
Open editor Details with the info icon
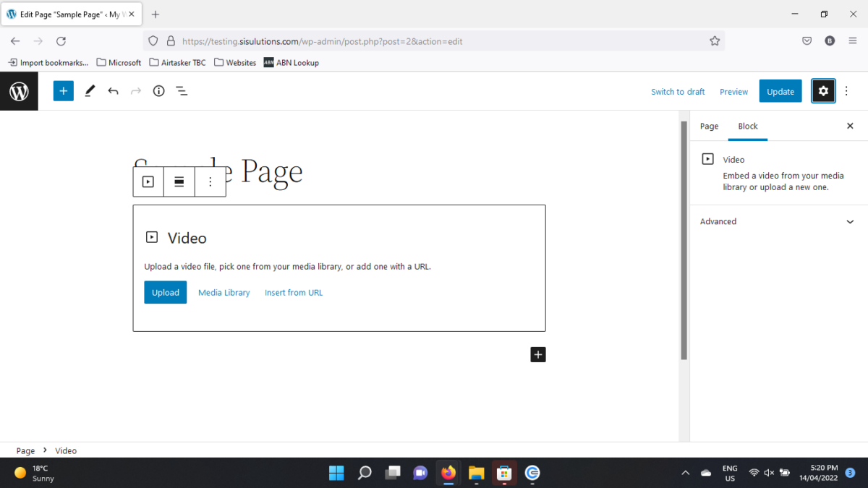pyautogui.click(x=158, y=90)
